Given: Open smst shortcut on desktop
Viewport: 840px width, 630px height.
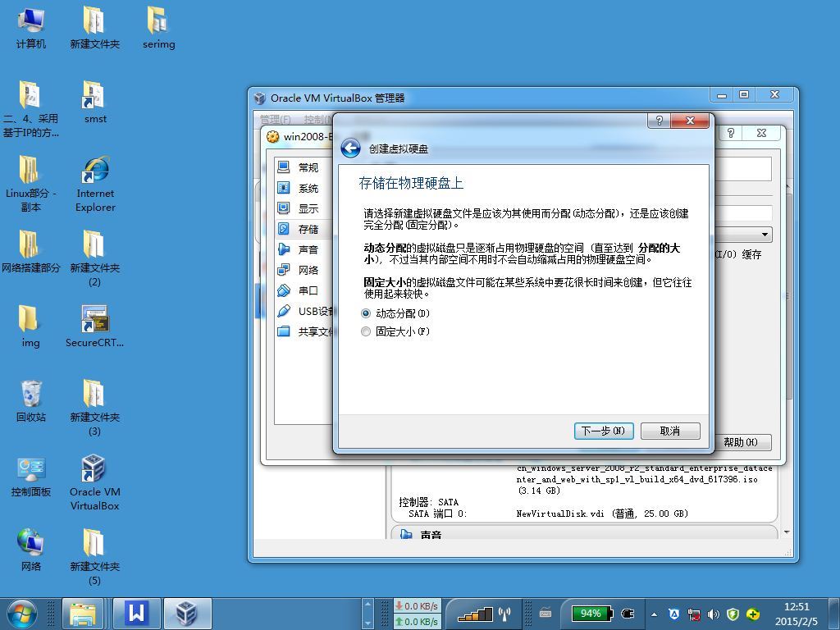Looking at the screenshot, I should (95, 103).
